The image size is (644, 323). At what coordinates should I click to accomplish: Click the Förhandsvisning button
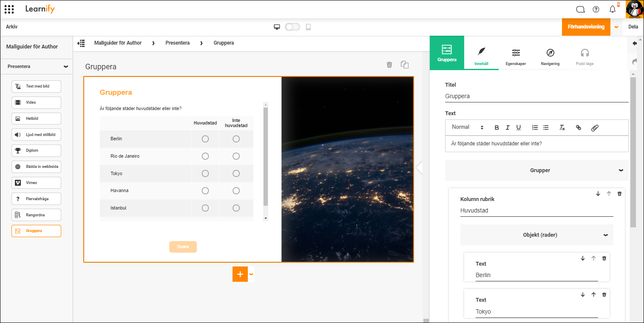(x=586, y=27)
